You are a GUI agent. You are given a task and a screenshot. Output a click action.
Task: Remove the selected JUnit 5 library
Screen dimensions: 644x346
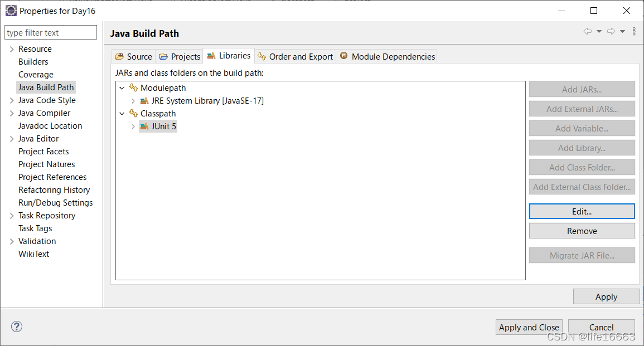(582, 230)
